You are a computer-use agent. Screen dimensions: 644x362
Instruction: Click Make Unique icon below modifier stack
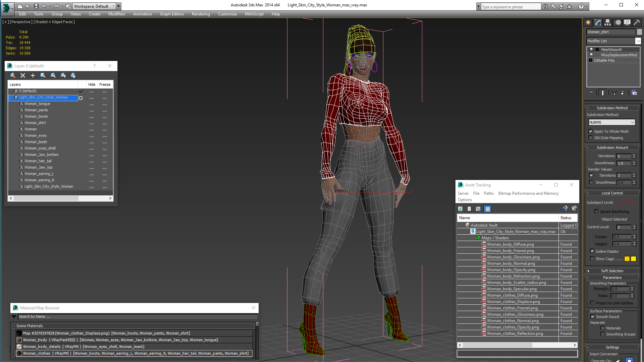point(614,93)
